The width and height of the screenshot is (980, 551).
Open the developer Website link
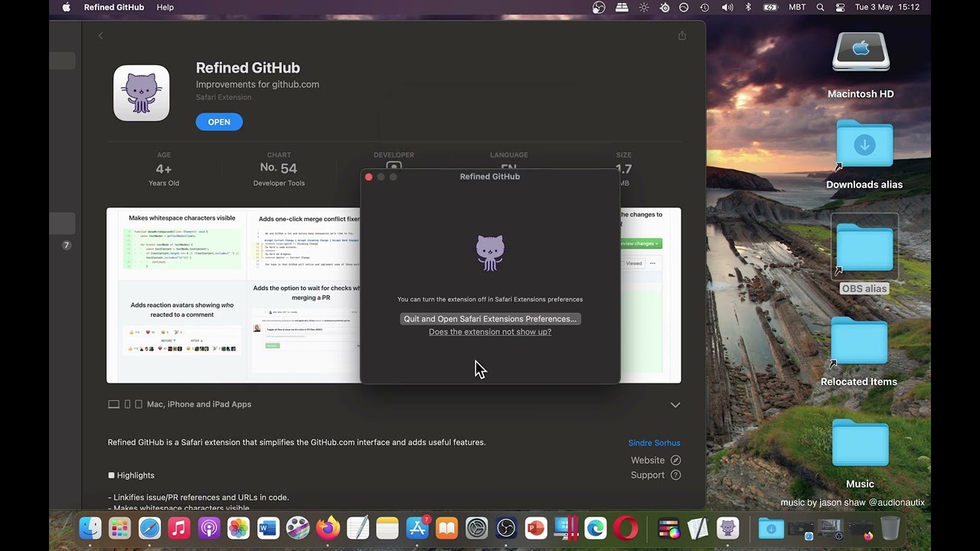click(x=655, y=460)
